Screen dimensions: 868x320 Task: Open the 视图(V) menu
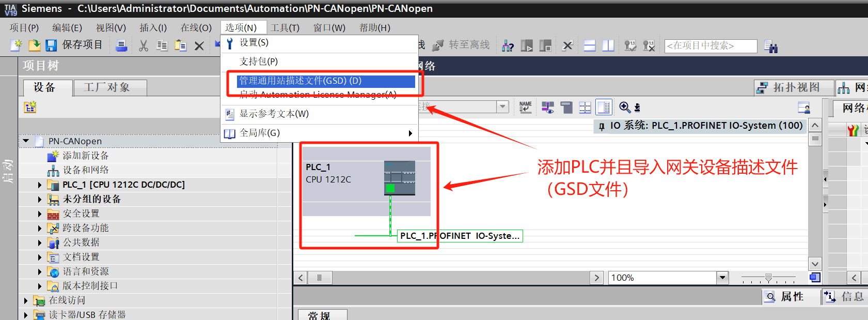click(x=111, y=28)
